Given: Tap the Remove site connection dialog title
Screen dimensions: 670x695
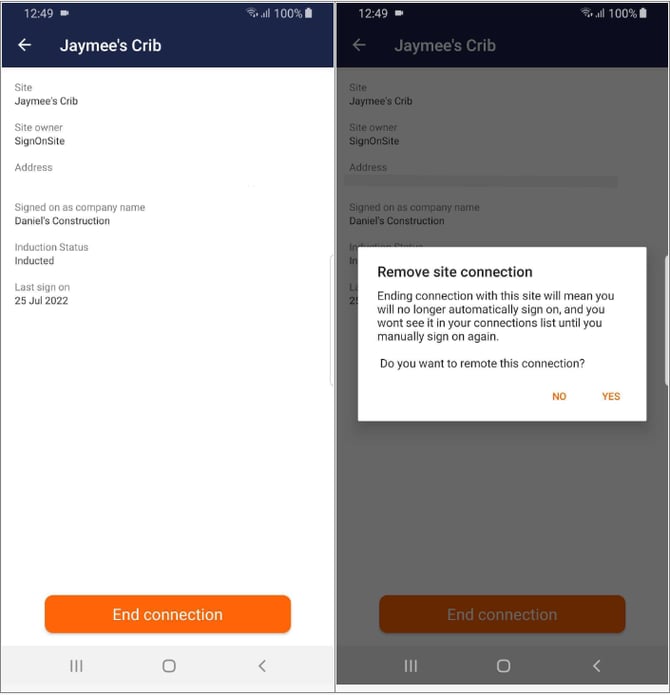Looking at the screenshot, I should click(x=455, y=272).
